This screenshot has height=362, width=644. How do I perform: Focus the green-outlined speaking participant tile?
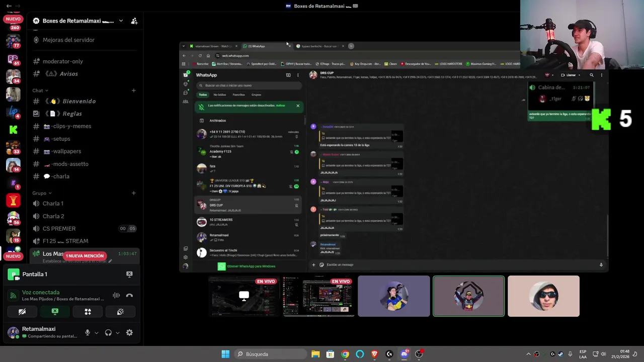click(468, 296)
